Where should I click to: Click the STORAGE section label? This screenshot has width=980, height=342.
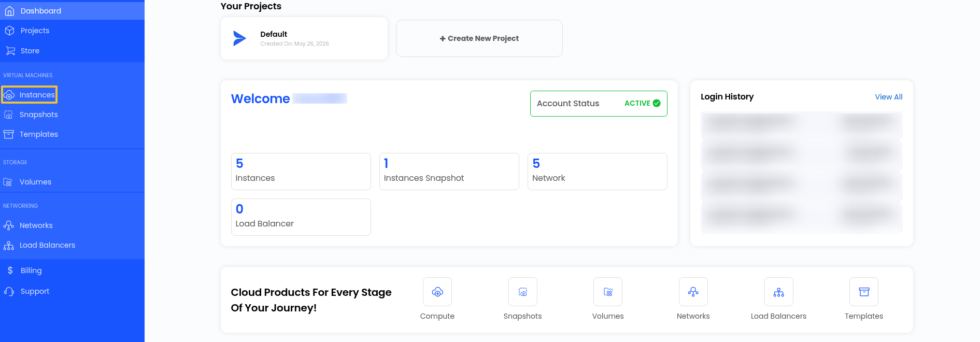(15, 162)
